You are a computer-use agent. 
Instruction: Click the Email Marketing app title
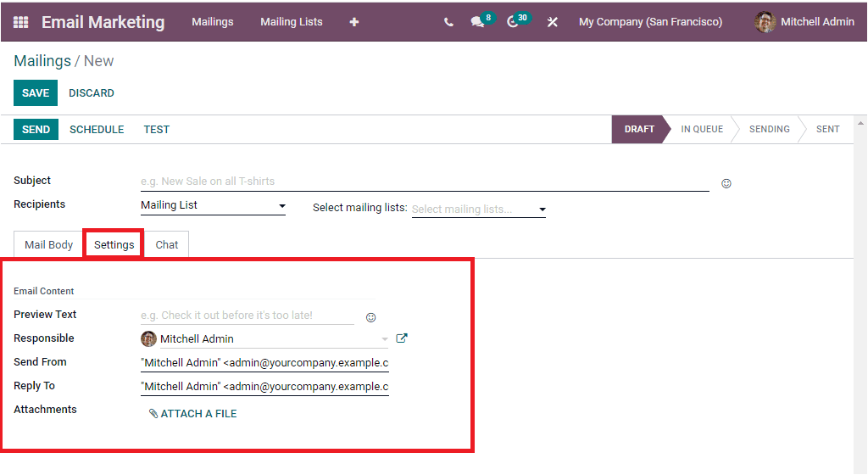pyautogui.click(x=103, y=22)
